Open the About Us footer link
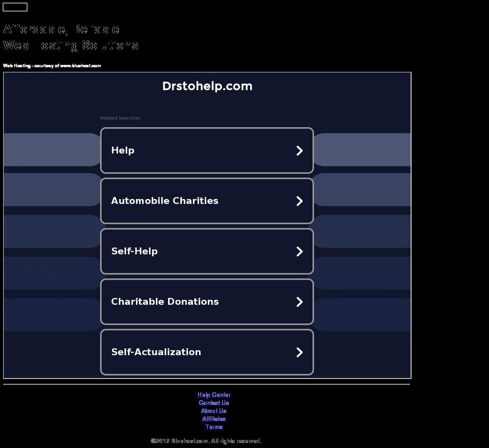 pyautogui.click(x=214, y=411)
